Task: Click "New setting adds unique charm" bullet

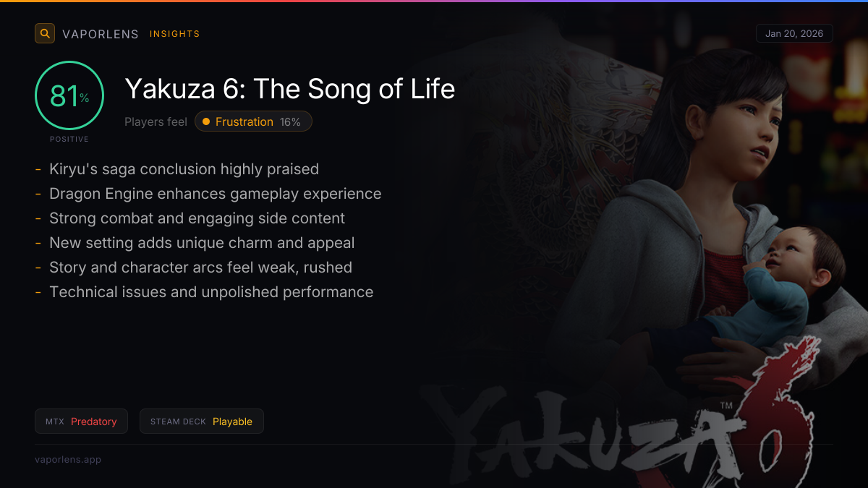Action: pyautogui.click(x=202, y=243)
